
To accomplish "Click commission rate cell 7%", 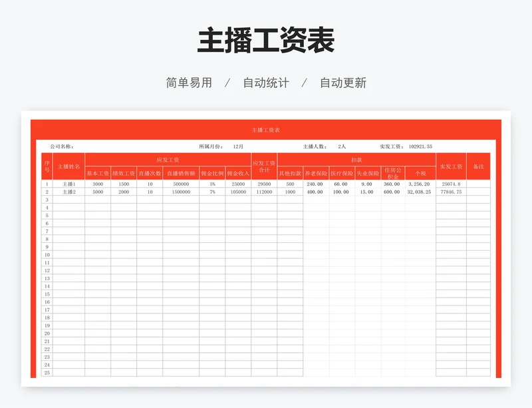I will tap(212, 192).
